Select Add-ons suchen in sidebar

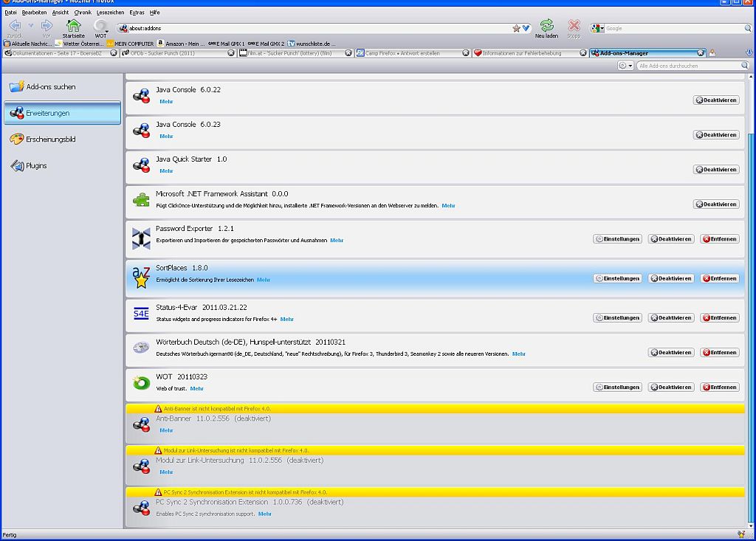coord(50,87)
